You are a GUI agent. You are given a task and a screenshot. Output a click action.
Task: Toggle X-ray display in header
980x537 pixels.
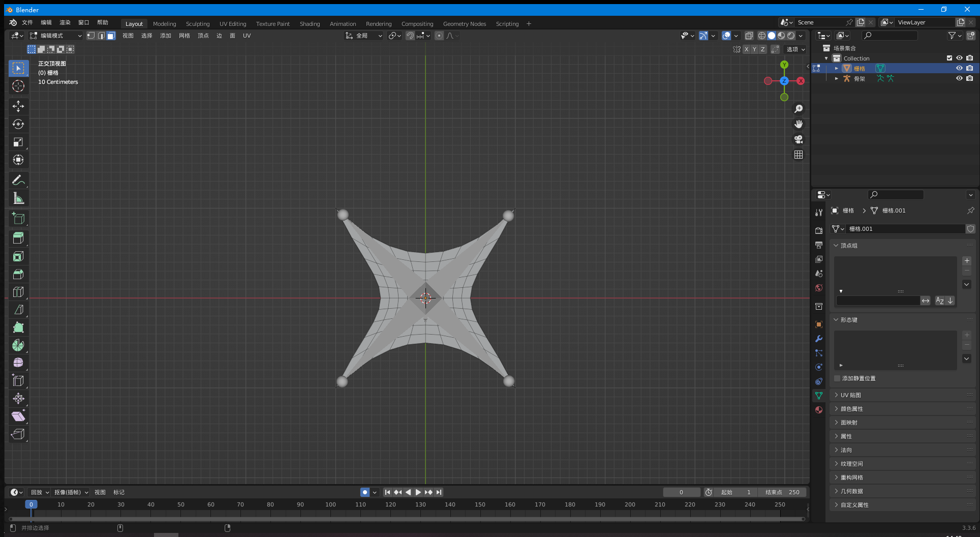coord(749,36)
